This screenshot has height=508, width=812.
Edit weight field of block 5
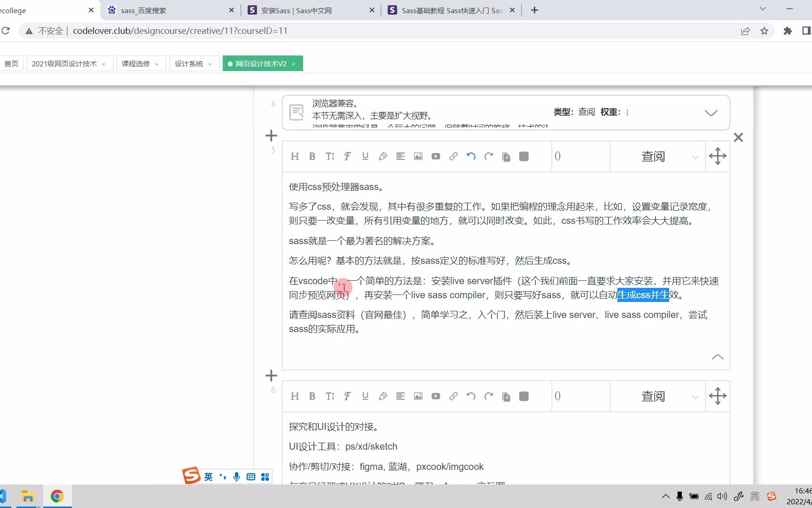581,157
